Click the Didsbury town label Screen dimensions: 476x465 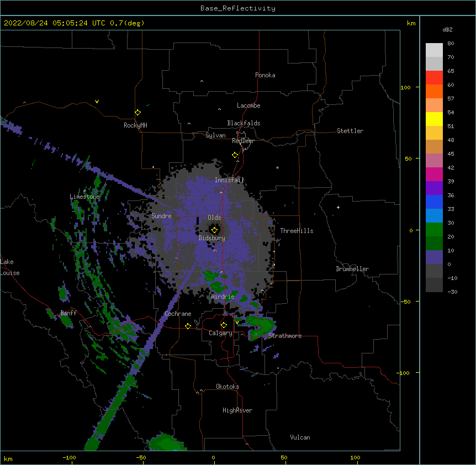(212, 238)
